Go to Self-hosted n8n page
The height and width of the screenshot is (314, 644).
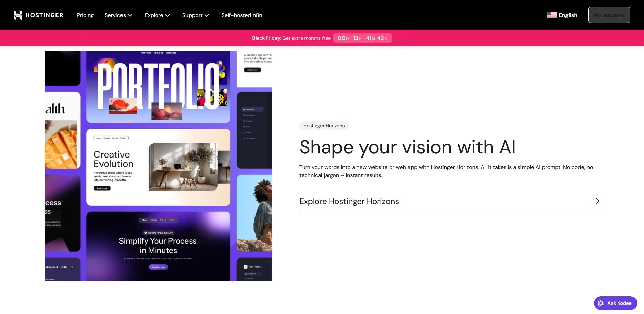242,15
